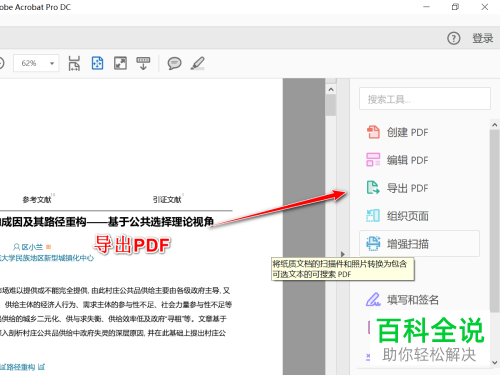Click the document vertical scrollbar thumb
The image size is (500, 375).
331,105
